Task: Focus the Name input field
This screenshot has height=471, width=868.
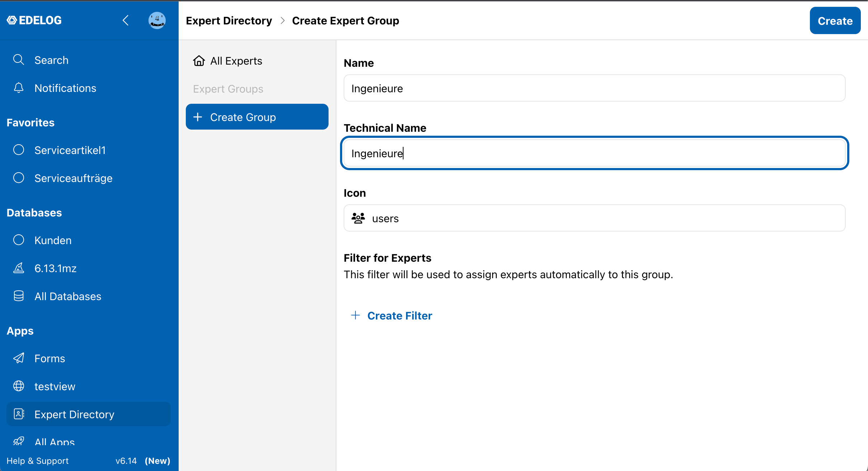Action: point(594,88)
